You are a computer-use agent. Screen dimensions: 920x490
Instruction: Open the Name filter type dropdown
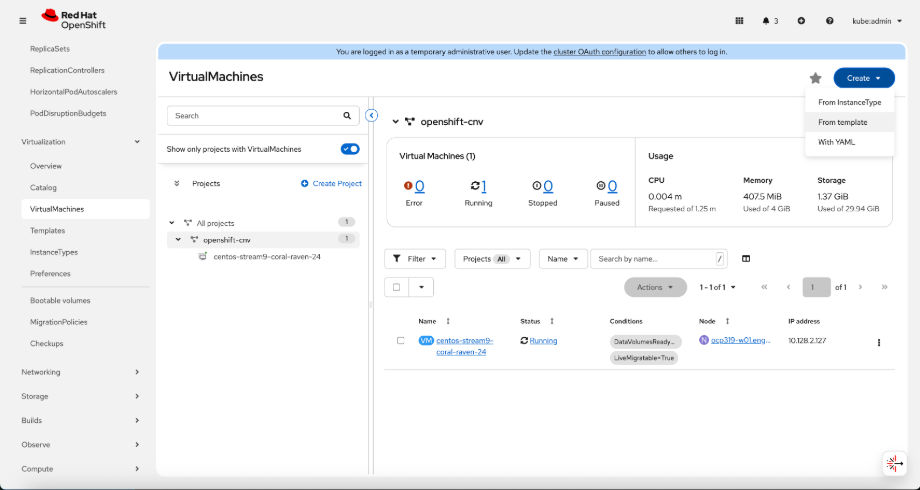(563, 259)
